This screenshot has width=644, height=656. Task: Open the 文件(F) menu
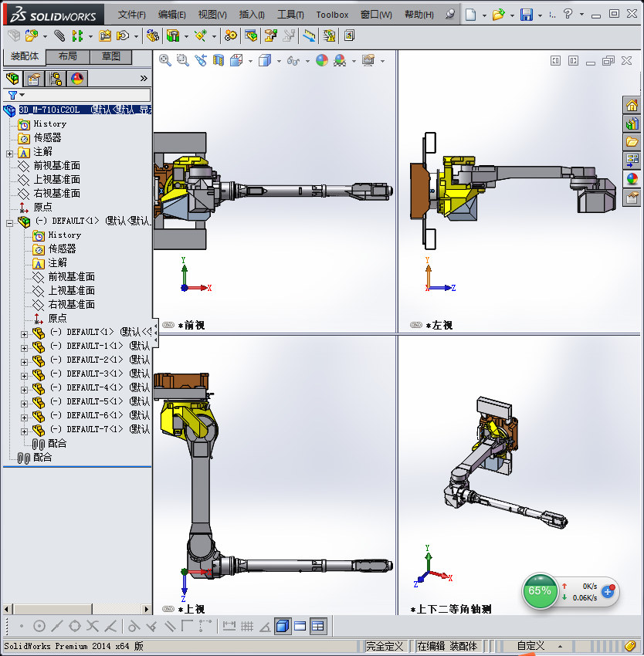coord(131,15)
